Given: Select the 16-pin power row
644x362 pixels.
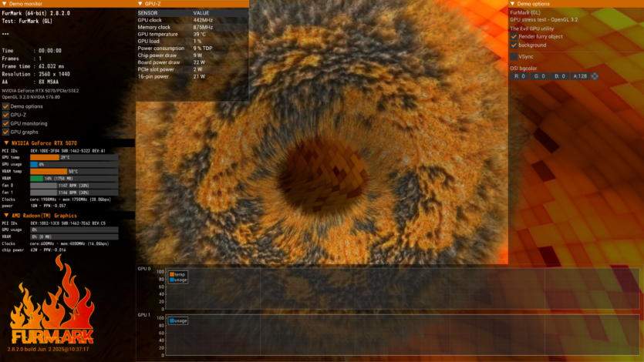Looking at the screenshot, I should (x=192, y=76).
